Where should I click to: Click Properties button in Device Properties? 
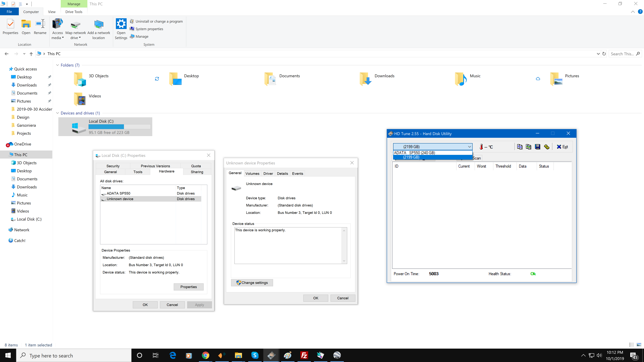pyautogui.click(x=189, y=287)
